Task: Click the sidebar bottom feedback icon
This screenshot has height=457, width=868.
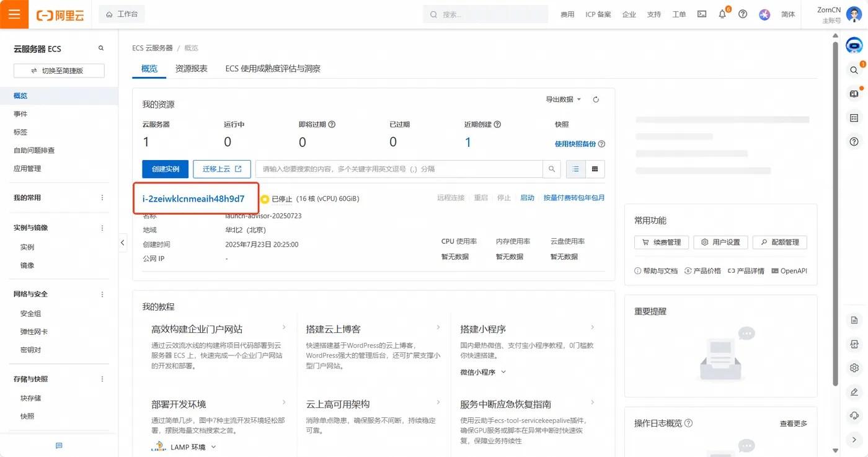Action: [x=59, y=445]
